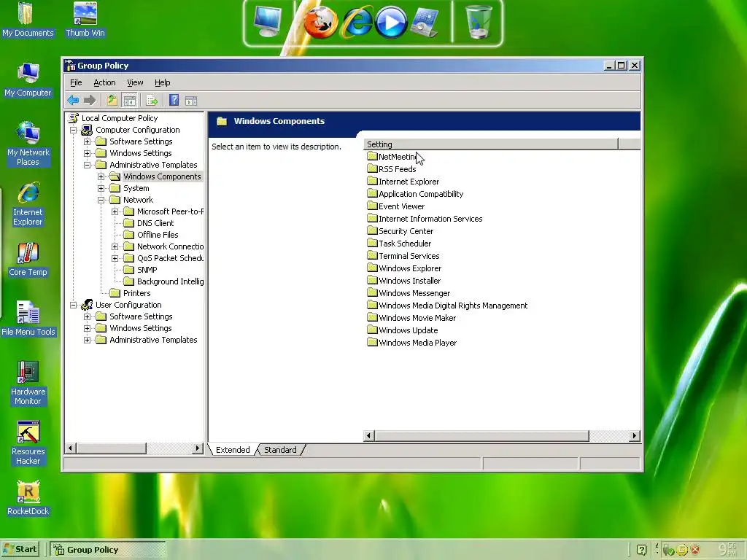The height and width of the screenshot is (560, 747).
Task: Expand the Windows Components tree node
Action: pos(101,176)
